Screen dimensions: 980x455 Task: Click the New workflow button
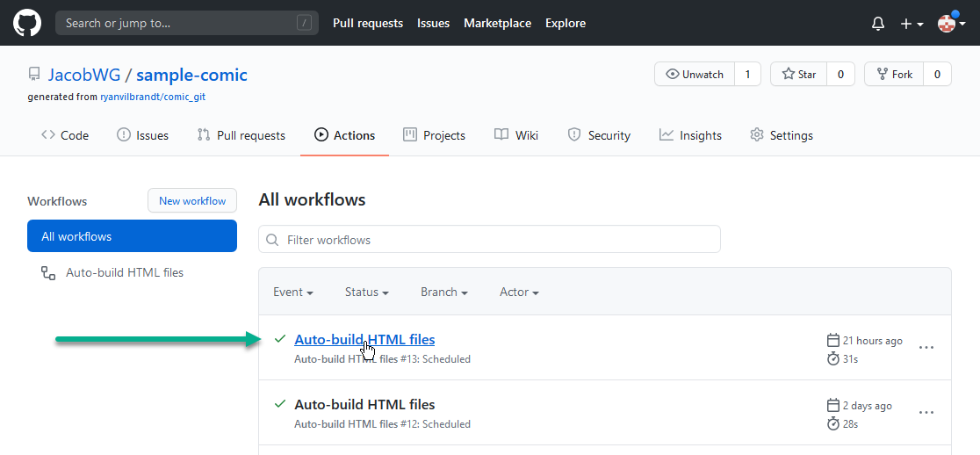[x=192, y=200]
